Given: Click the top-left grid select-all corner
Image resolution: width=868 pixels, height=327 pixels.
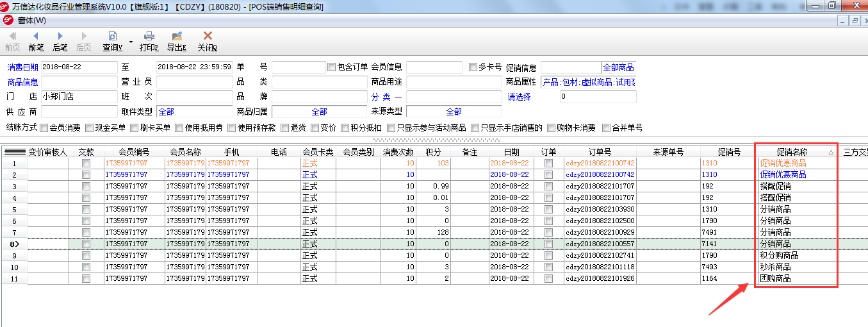Looking at the screenshot, I should tap(14, 152).
